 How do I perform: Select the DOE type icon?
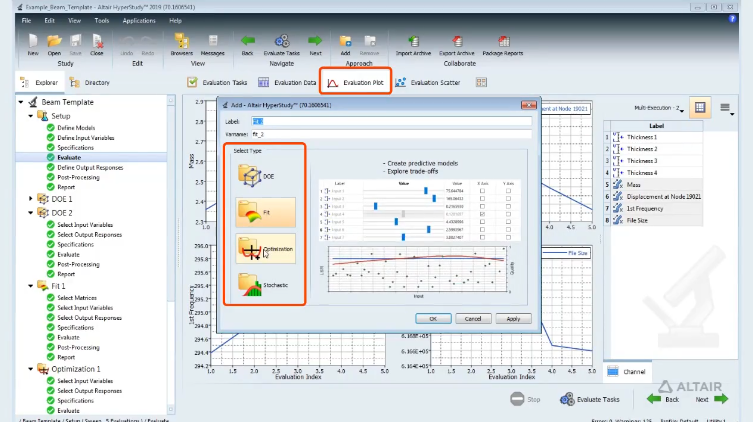[250, 176]
